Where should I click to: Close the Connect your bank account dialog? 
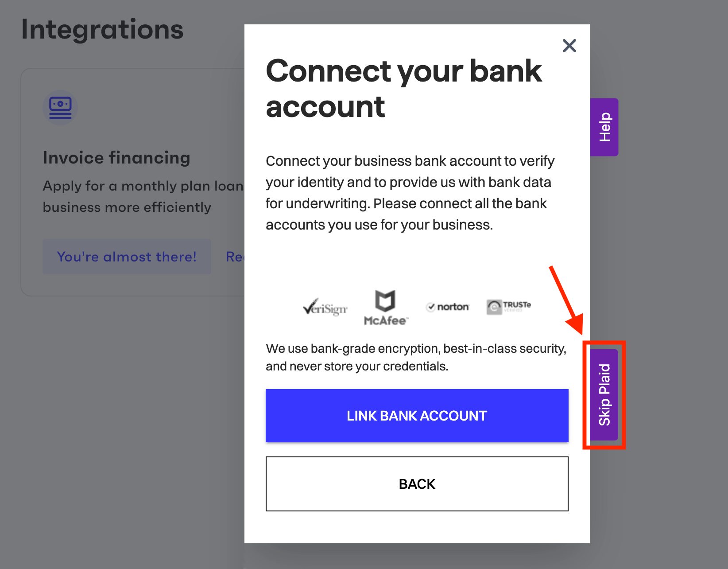coord(569,46)
